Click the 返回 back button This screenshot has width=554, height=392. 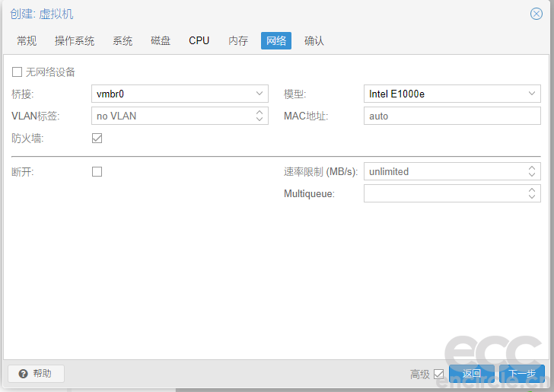[472, 374]
